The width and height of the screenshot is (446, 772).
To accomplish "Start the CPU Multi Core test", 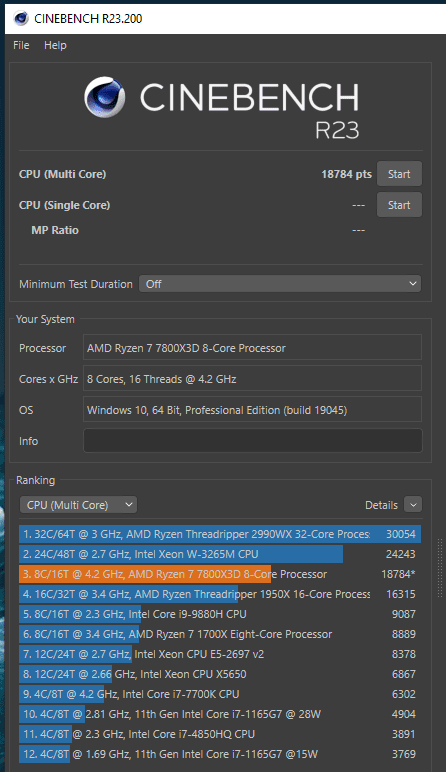I will (x=399, y=174).
